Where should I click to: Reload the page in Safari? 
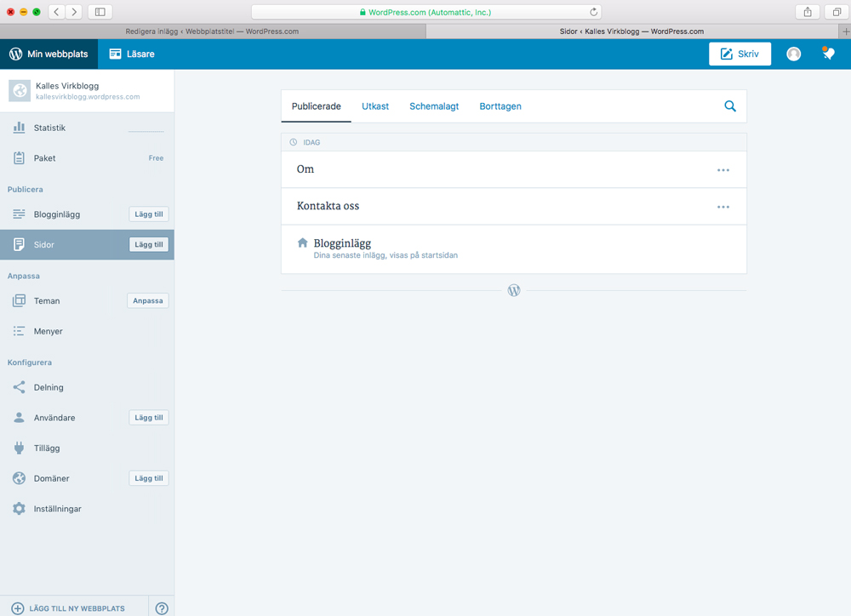593,12
